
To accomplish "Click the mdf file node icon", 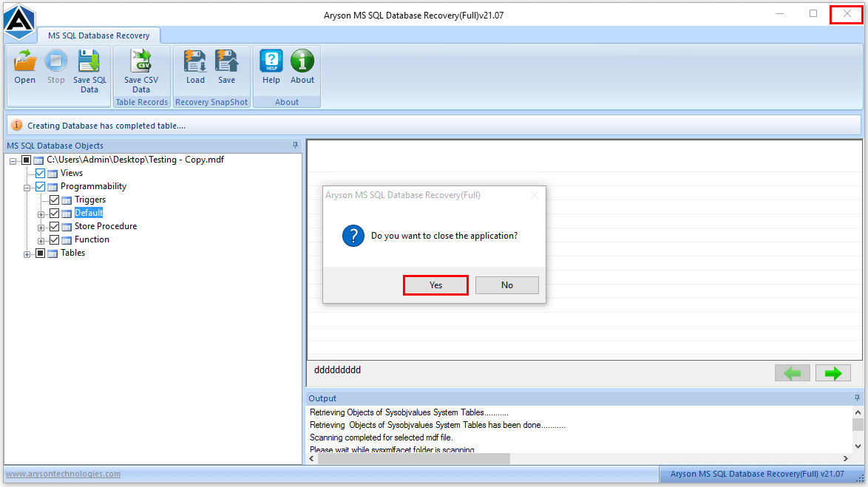I will tap(38, 160).
